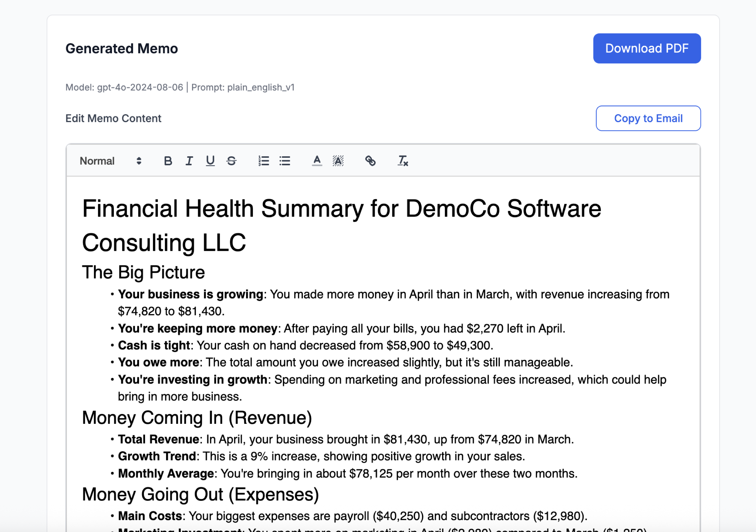
Task: Copy the memo to email
Action: [648, 119]
